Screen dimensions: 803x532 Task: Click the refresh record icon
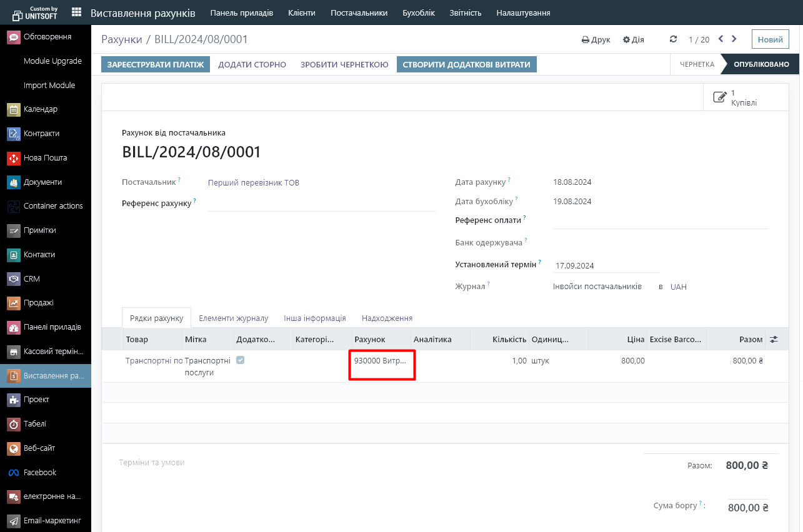pos(673,39)
